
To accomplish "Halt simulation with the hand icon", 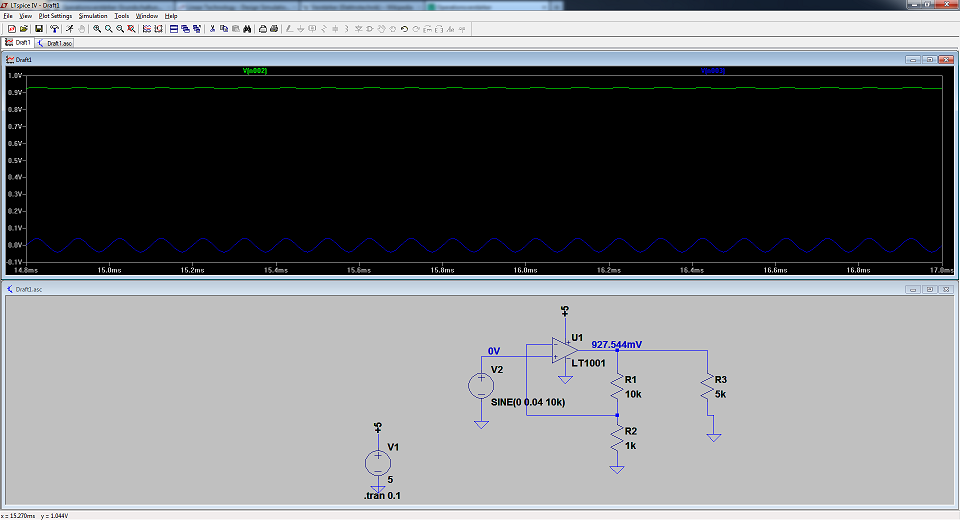I will click(x=81, y=29).
